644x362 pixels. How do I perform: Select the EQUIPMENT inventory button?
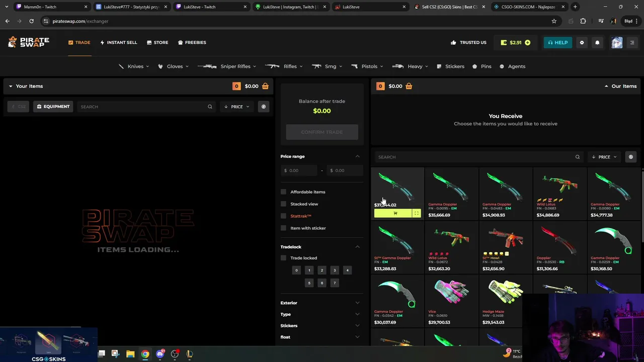53,107
